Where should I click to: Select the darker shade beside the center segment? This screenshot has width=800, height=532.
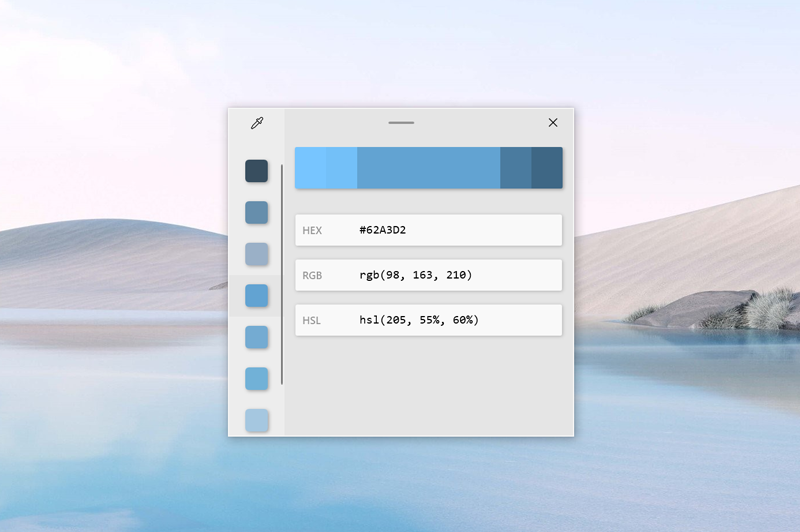[x=515, y=168]
